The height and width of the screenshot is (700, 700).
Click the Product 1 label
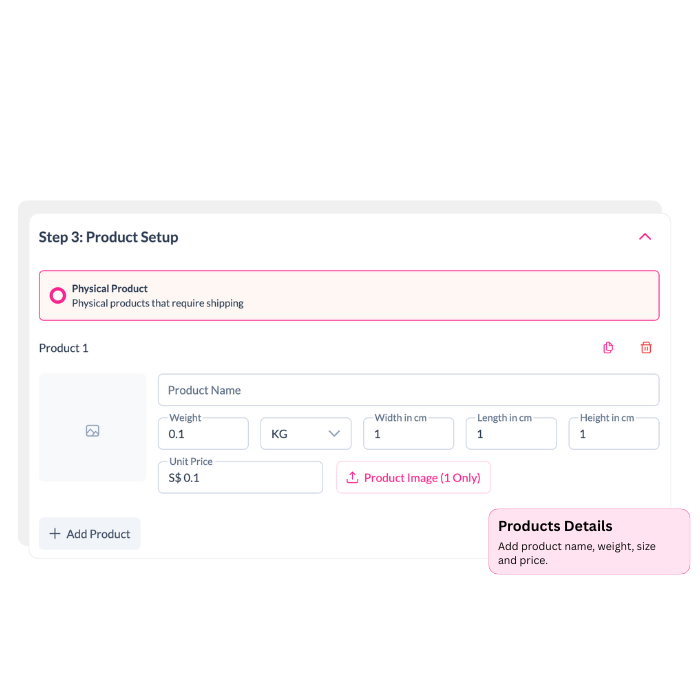[x=64, y=348]
